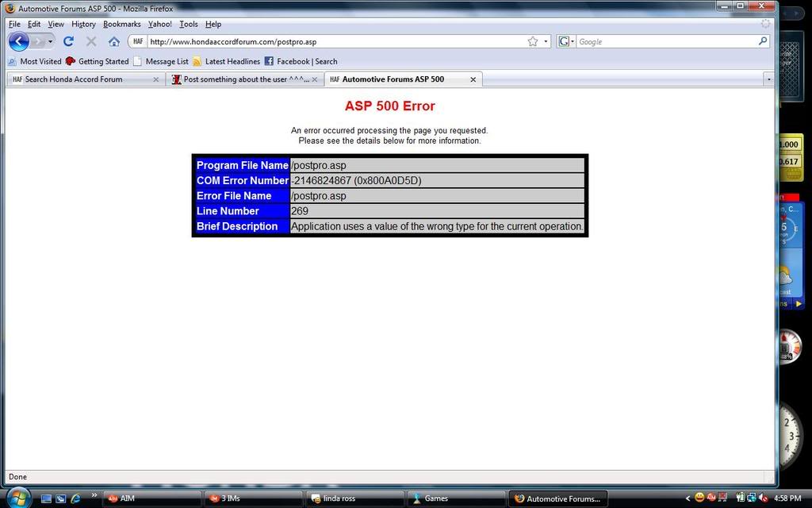Click the Latest Headlines feed icon
This screenshot has height=508, width=812.
coord(196,61)
